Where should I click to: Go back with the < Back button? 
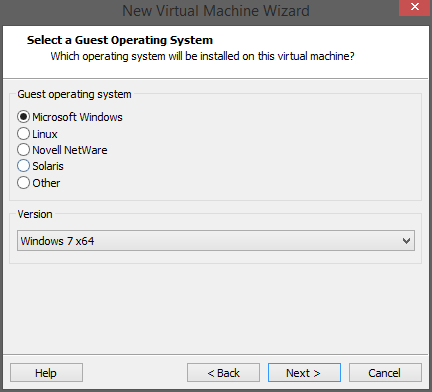click(223, 373)
